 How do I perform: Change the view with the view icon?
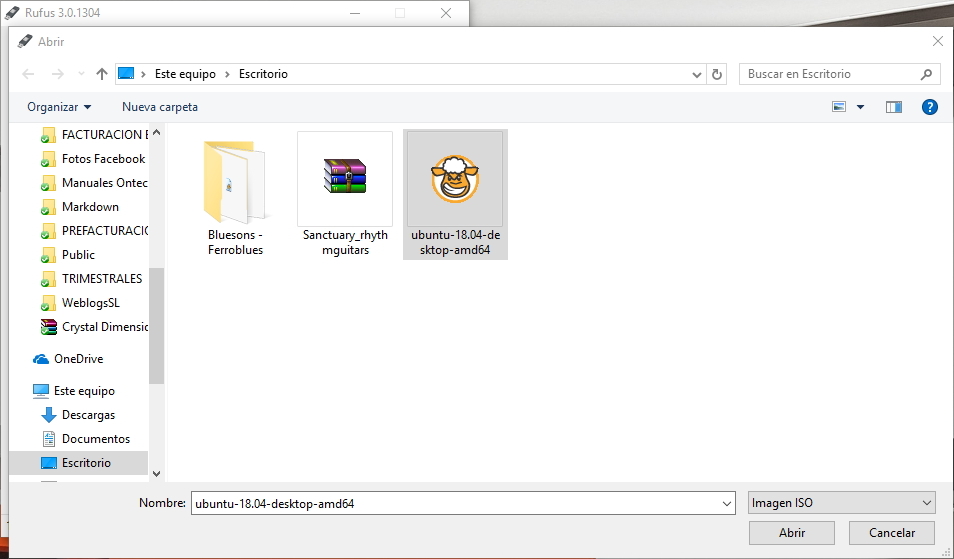(x=839, y=107)
